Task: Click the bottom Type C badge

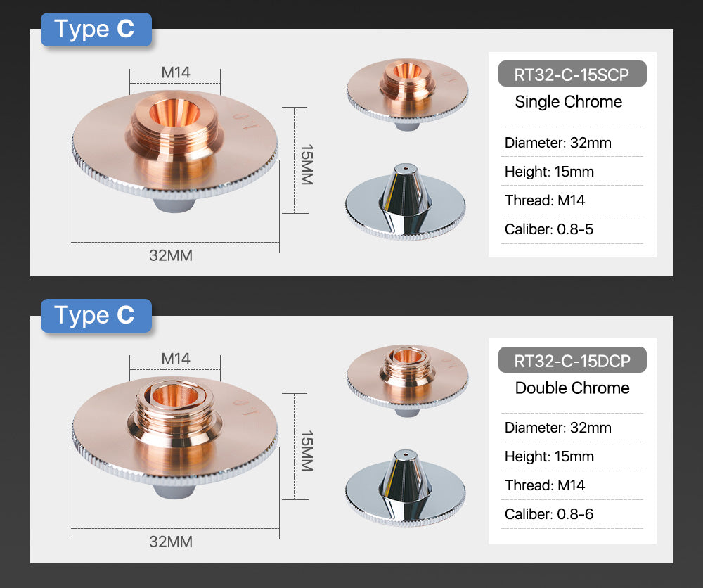Action: click(96, 315)
